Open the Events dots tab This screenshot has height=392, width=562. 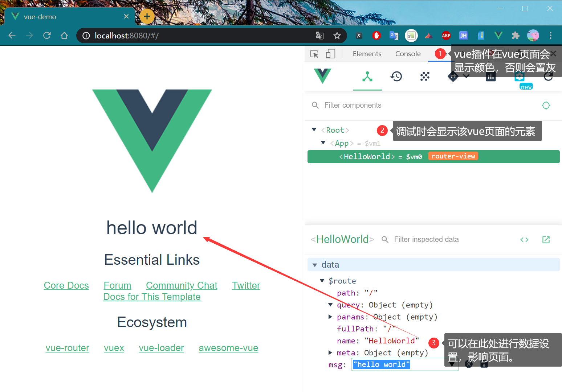coord(425,77)
